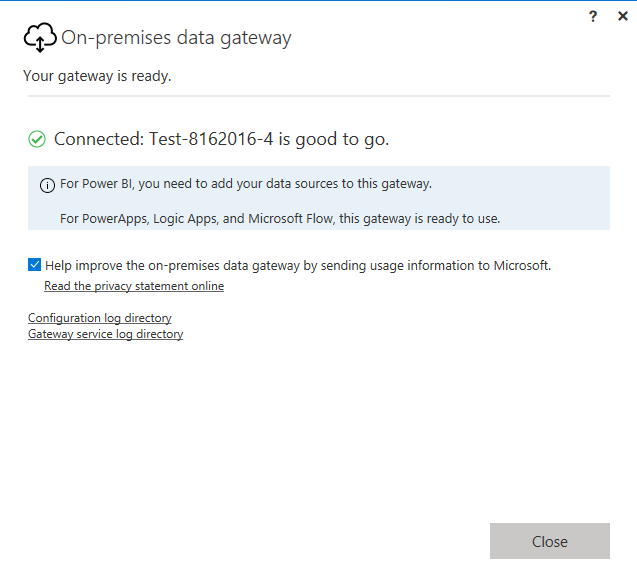
Task: Click the 'On-premises data gateway' title
Action: (x=176, y=38)
